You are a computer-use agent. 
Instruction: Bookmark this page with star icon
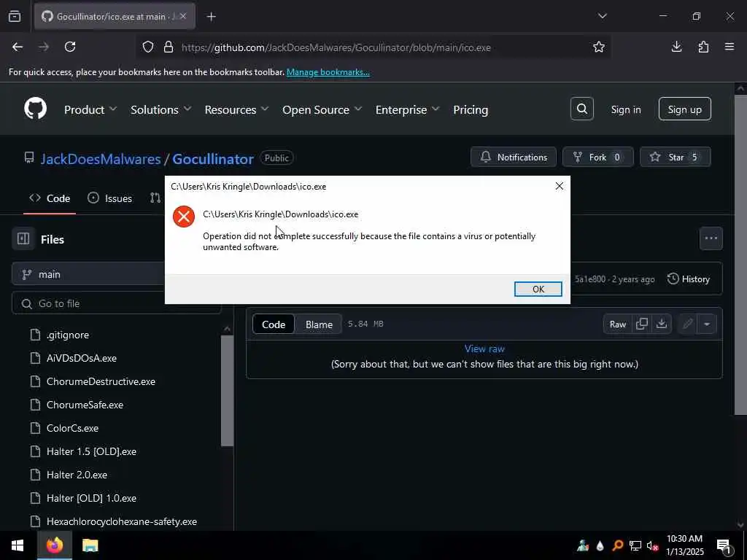599,47
